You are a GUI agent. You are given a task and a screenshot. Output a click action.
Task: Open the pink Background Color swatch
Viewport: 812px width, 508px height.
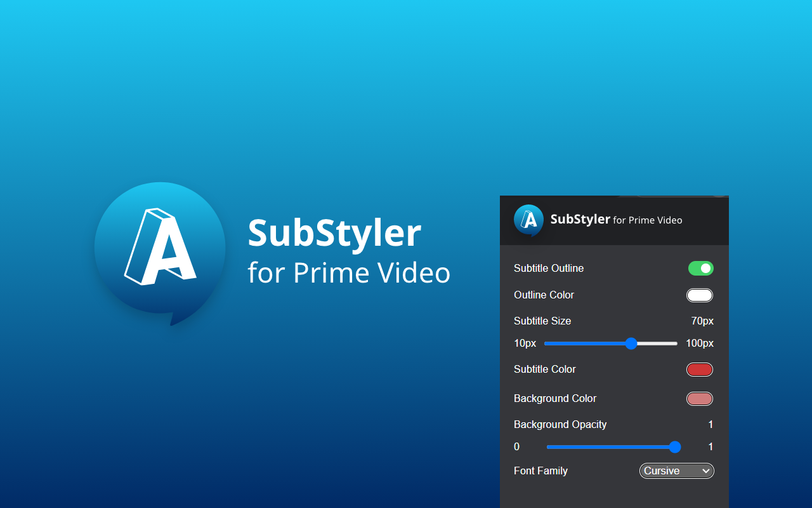pyautogui.click(x=699, y=399)
